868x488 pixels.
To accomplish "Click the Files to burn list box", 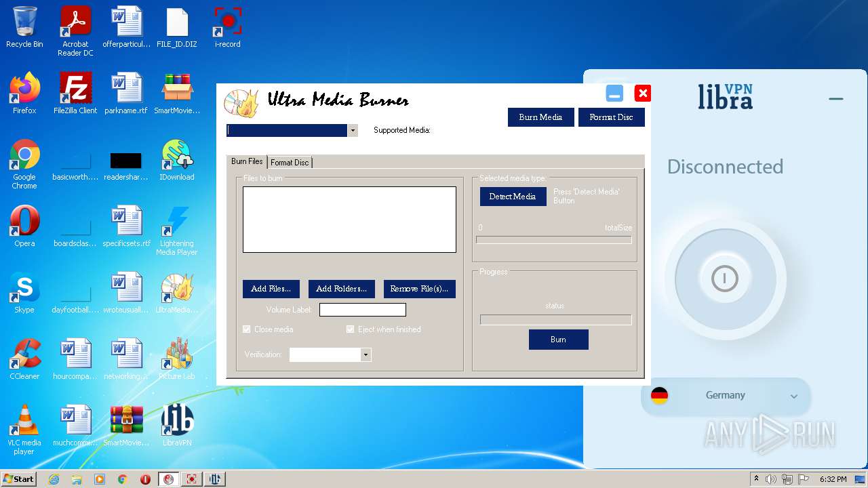I will click(x=349, y=220).
